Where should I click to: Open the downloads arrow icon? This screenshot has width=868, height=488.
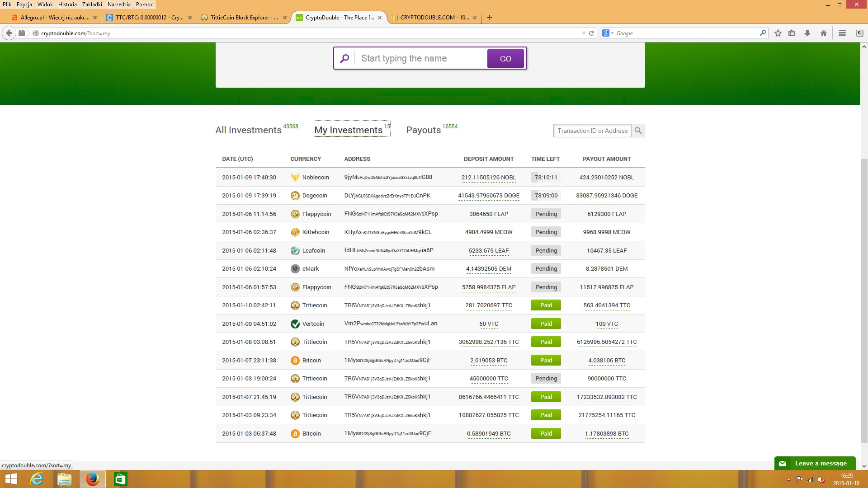click(807, 33)
